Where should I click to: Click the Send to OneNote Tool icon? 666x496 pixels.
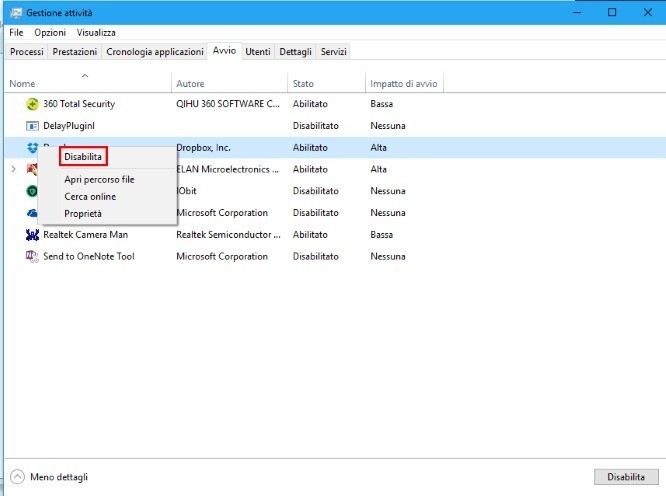tap(32, 257)
